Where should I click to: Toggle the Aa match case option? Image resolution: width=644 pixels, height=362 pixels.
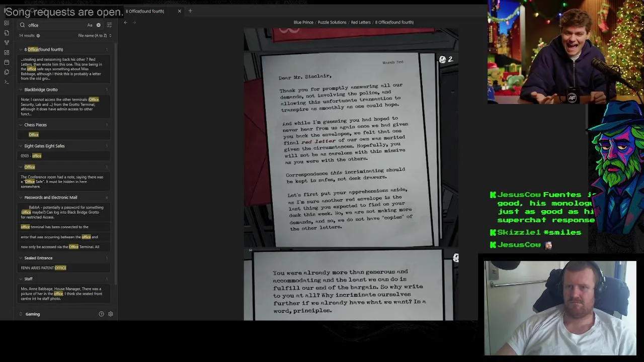[x=90, y=25]
